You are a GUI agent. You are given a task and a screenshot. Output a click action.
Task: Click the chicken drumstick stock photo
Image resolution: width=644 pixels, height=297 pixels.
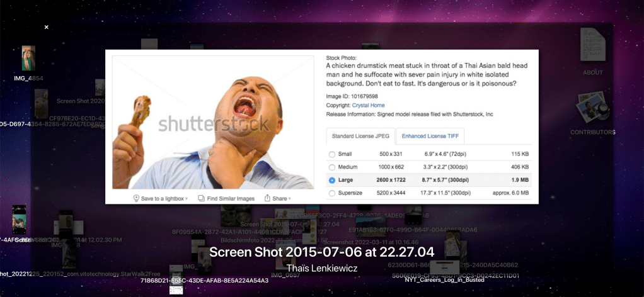pos(213,122)
